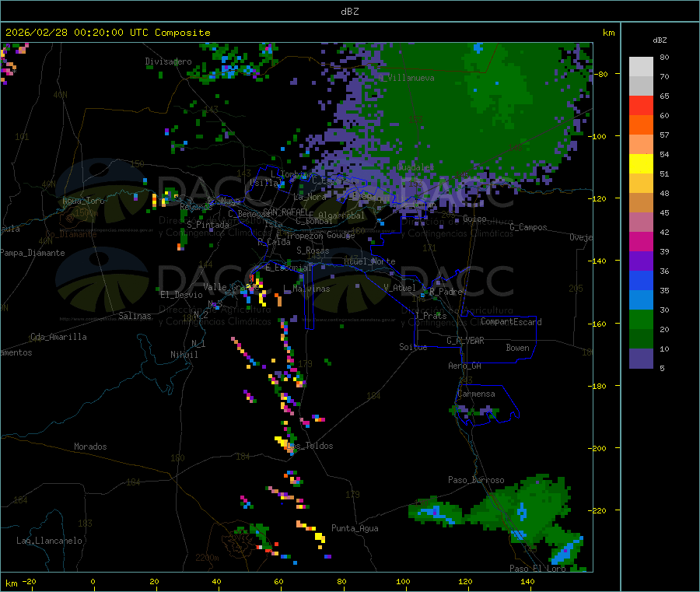
Task: Click the 'Guico' place label
Action: tap(474, 219)
